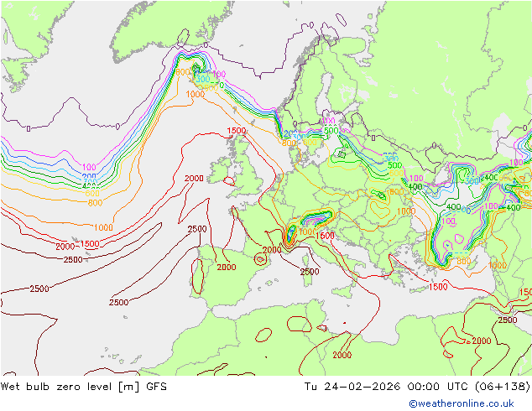Click the orange 1000 label south of Iceland
The image size is (532, 411).
pos(196,94)
